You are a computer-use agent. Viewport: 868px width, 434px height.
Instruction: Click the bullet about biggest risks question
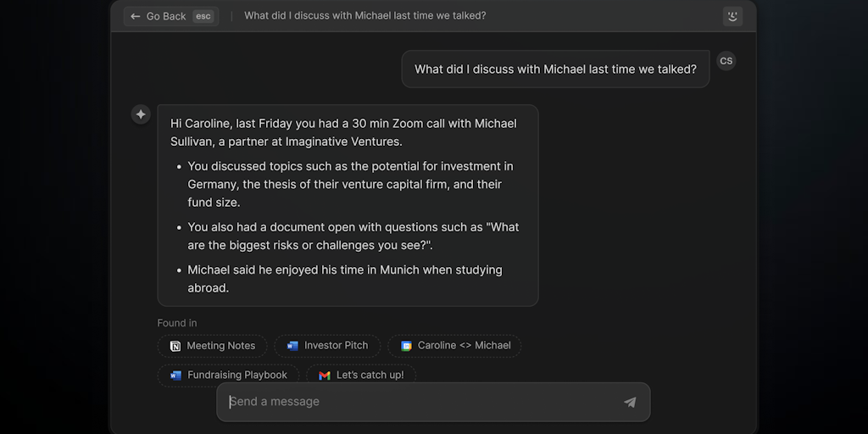[x=353, y=236]
